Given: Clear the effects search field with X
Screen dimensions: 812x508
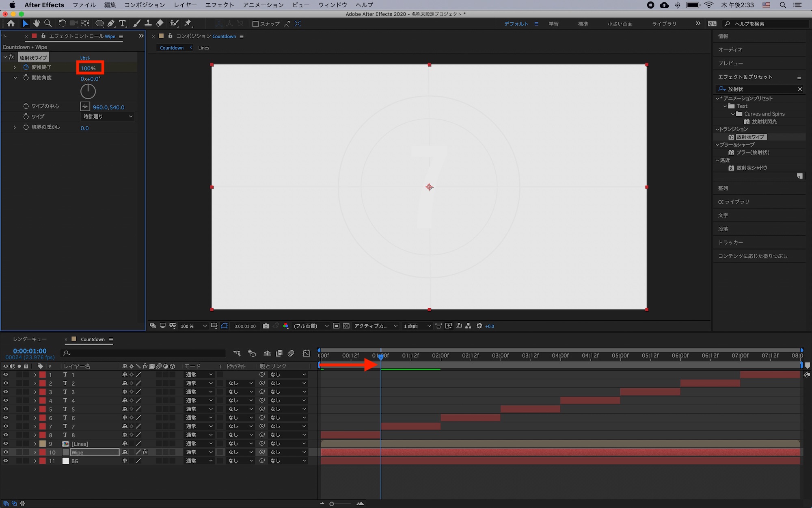Looking at the screenshot, I should click(800, 89).
